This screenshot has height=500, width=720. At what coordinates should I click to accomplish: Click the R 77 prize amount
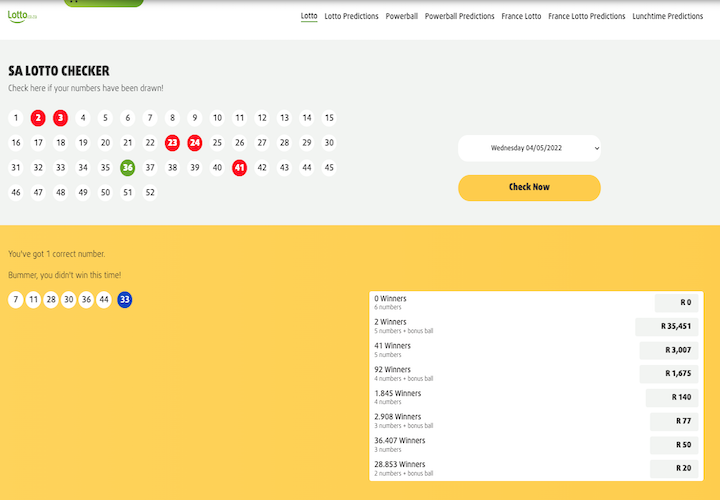point(674,421)
